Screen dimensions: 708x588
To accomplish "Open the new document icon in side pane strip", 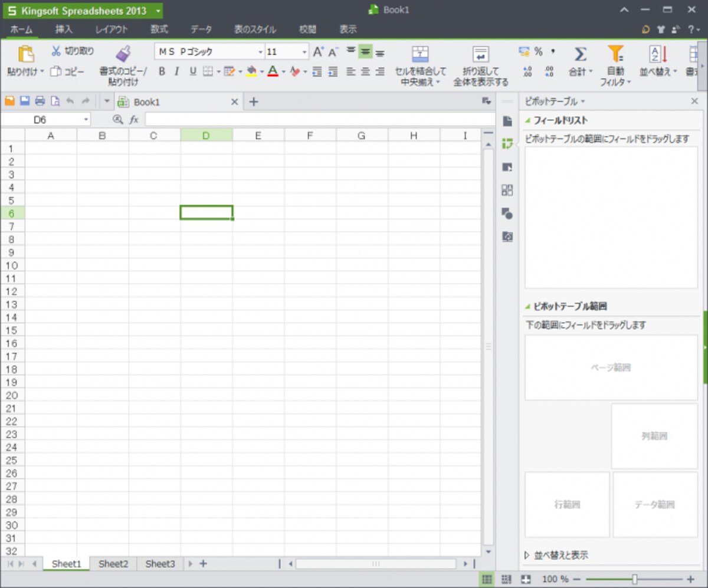I will coord(507,121).
